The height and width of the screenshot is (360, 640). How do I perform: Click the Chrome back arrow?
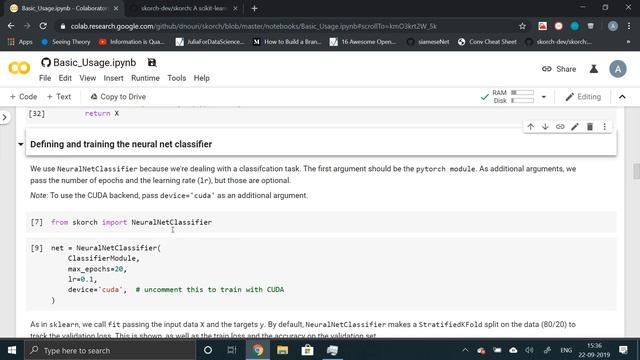coord(11,26)
